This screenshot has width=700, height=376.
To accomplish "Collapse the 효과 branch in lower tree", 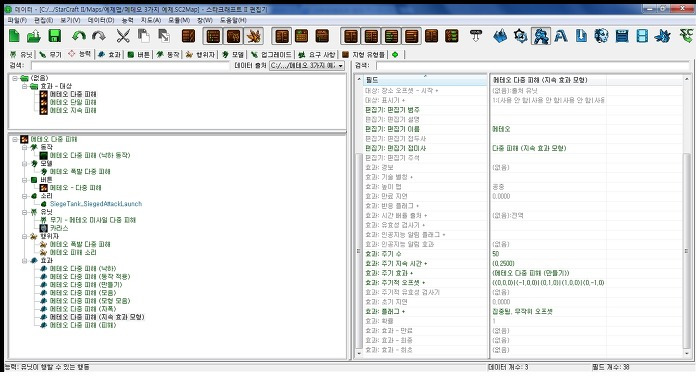I will 25,260.
